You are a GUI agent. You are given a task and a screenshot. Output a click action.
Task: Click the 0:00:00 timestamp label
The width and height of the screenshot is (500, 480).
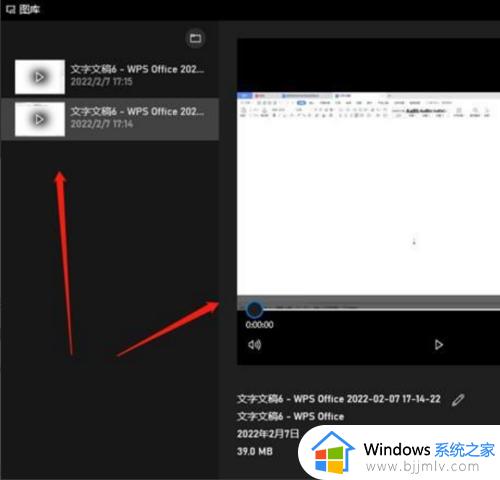pos(259,325)
